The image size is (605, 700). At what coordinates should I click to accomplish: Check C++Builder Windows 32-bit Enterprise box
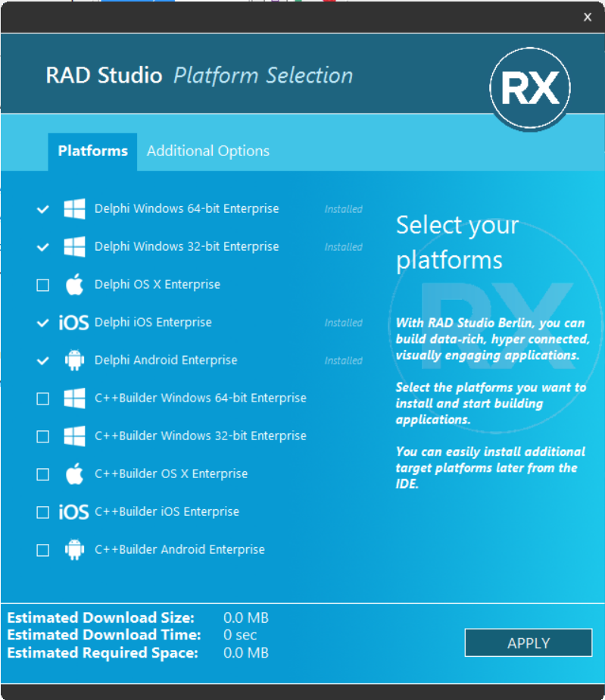(x=43, y=436)
